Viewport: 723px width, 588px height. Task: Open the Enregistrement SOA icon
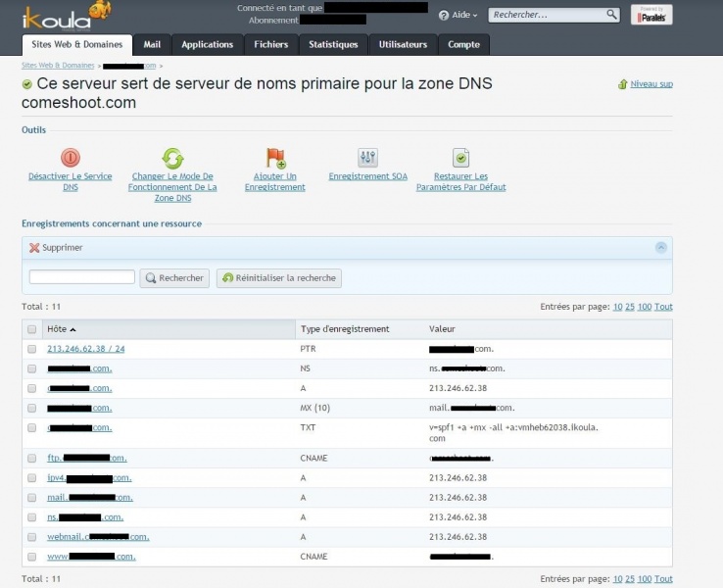(x=368, y=158)
